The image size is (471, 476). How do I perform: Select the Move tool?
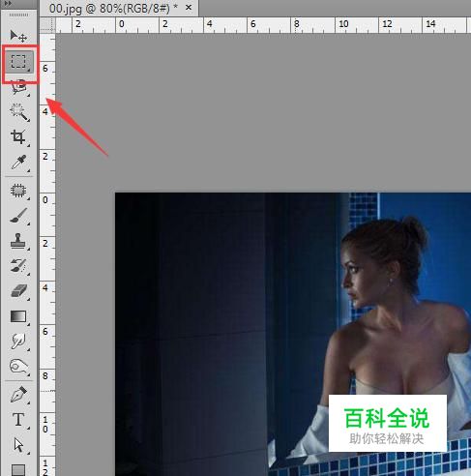pyautogui.click(x=18, y=36)
